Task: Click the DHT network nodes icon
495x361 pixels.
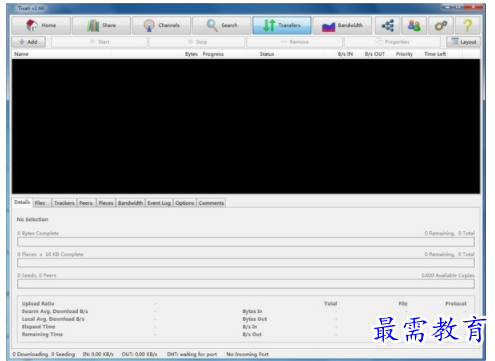Action: (x=388, y=25)
